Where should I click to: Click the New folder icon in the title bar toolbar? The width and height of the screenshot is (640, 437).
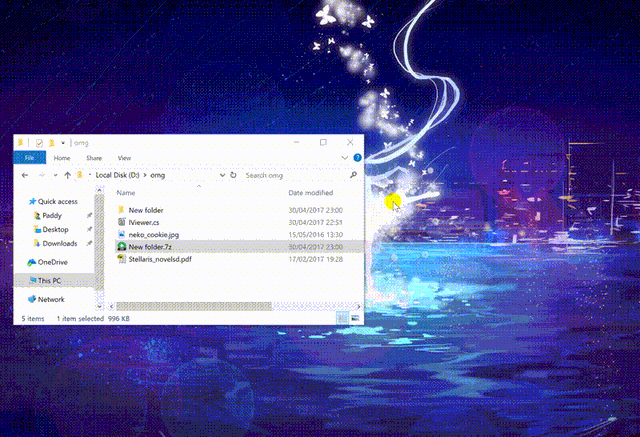point(51,143)
